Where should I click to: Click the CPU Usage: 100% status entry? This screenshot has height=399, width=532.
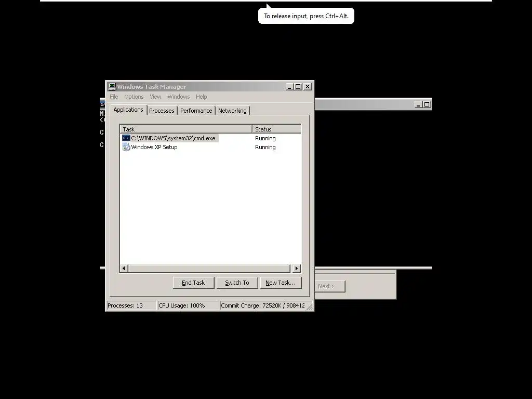point(188,305)
